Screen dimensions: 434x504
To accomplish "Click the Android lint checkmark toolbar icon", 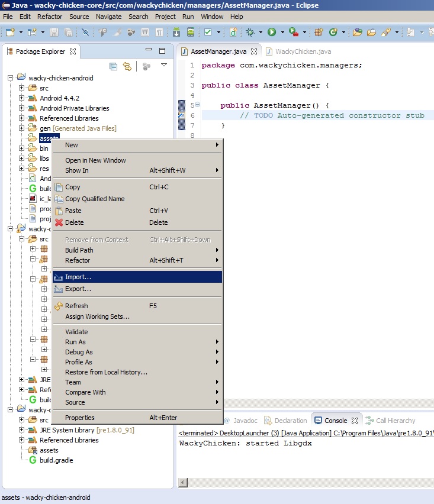I will (x=208, y=32).
